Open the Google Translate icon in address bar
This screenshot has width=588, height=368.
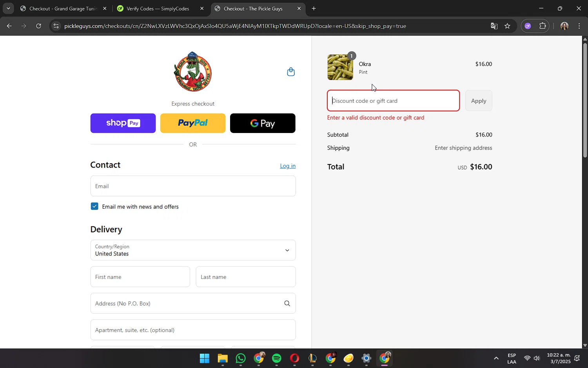(x=494, y=26)
